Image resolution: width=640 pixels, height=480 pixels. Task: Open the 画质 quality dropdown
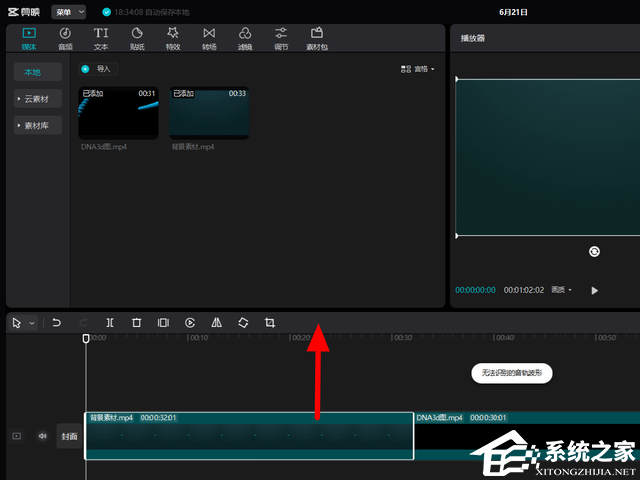pos(561,290)
